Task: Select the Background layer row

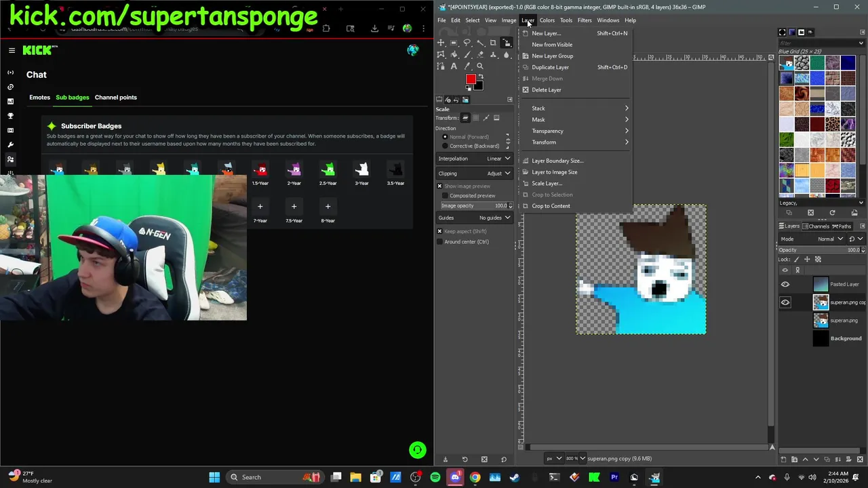Action: point(821,338)
